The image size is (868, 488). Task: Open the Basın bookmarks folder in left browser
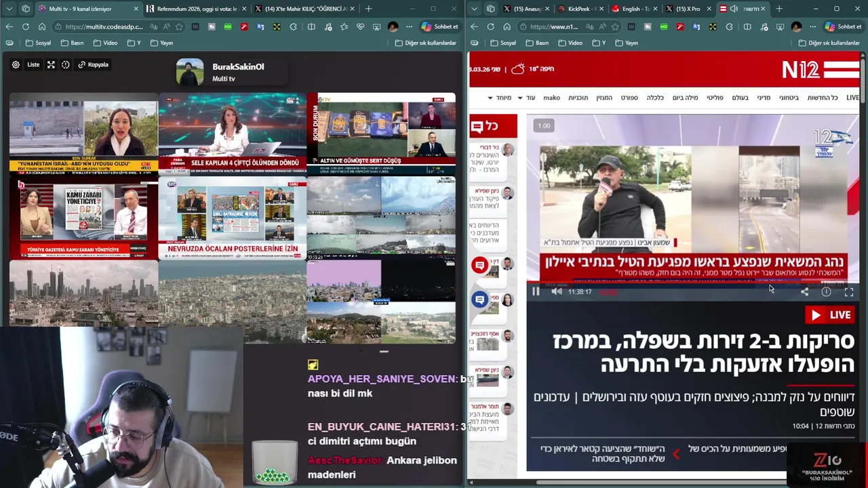[x=72, y=43]
